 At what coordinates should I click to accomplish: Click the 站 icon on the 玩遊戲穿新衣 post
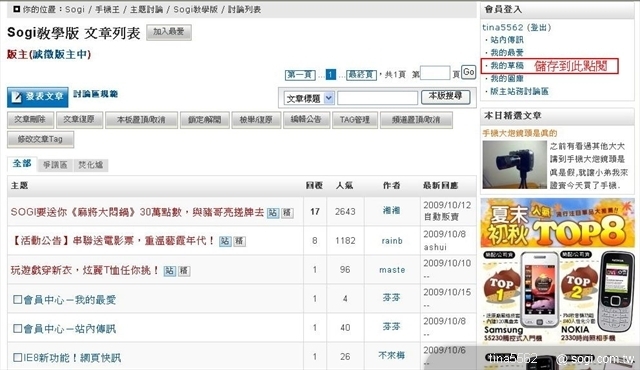169,270
